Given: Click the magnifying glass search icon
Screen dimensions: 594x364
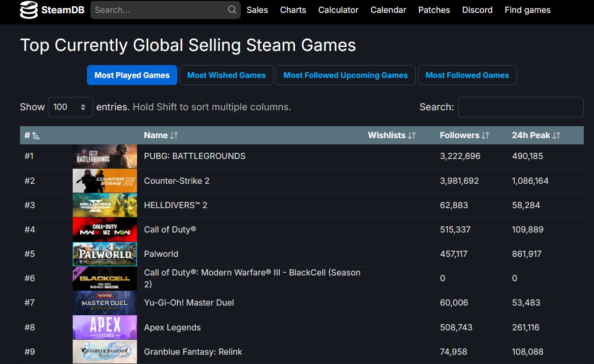Looking at the screenshot, I should pyautogui.click(x=232, y=10).
